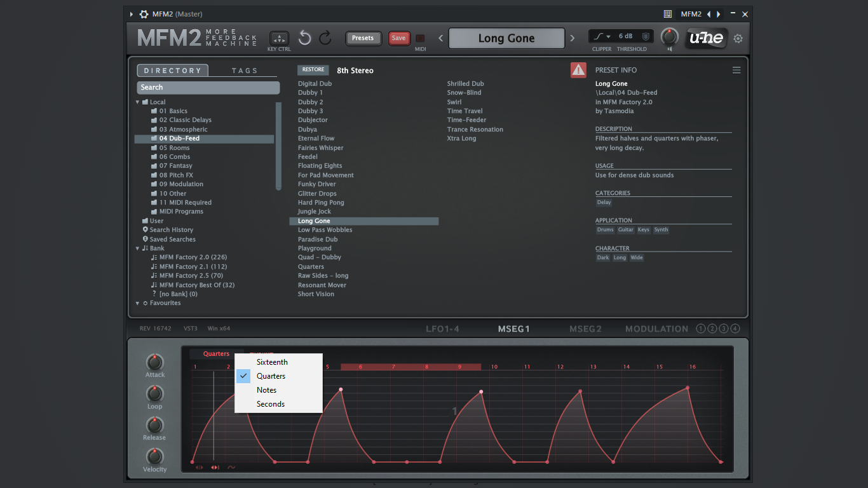Screen dimensions: 868x488
Task: Click the red Save button
Action: (x=399, y=38)
